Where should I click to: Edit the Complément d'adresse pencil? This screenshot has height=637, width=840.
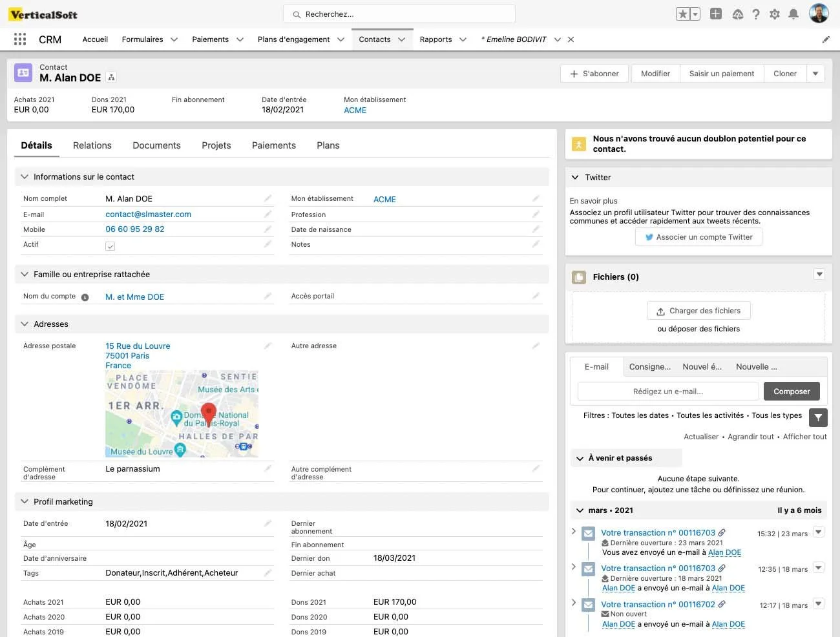268,468
